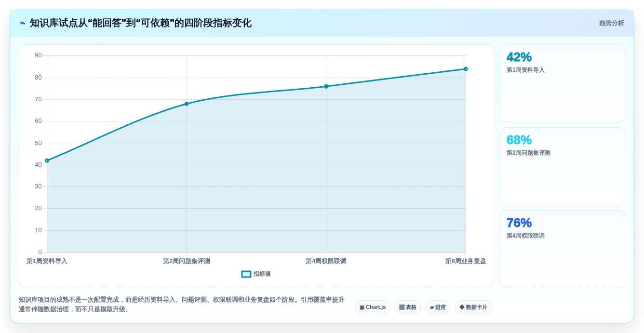Click the 第2周问题集评测 x-axis label
This screenshot has width=644, height=333.
187,261
